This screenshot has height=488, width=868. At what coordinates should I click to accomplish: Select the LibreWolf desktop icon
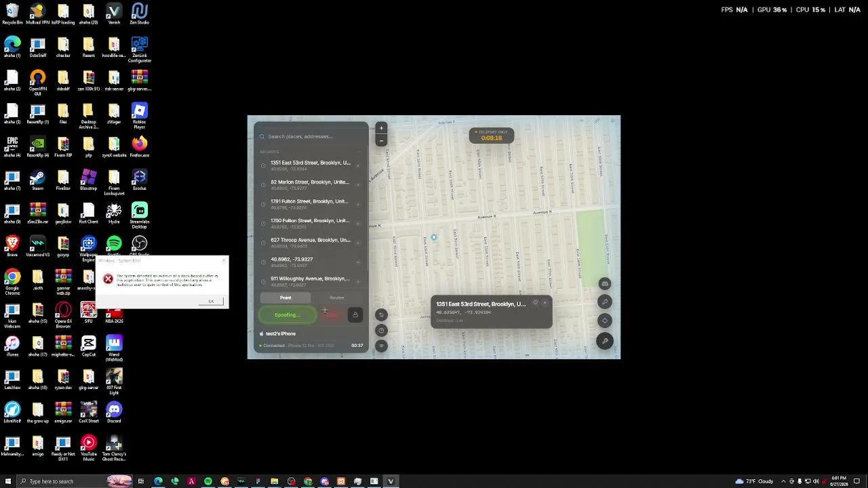coord(12,412)
